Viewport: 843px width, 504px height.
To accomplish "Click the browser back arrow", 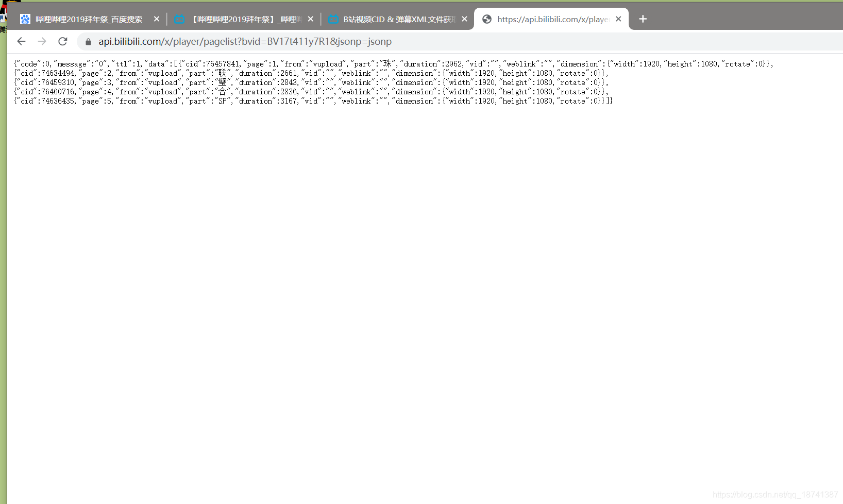I will pyautogui.click(x=21, y=41).
